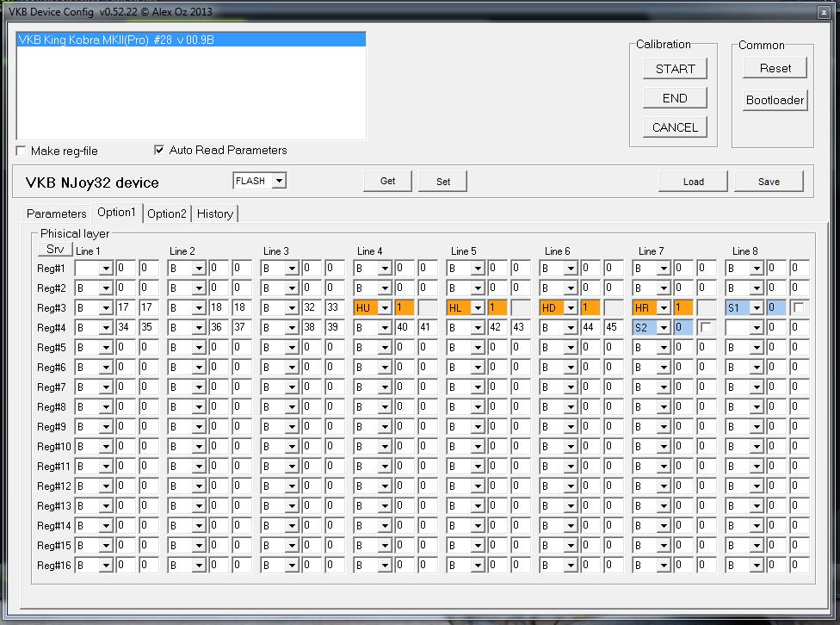Open the empty dropdown in Reg#4 Line 8
The width and height of the screenshot is (840, 625).
point(757,327)
